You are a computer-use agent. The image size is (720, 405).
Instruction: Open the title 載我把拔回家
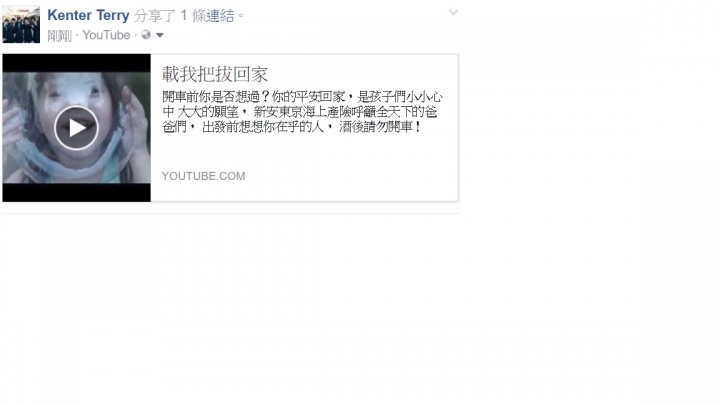coord(214,74)
